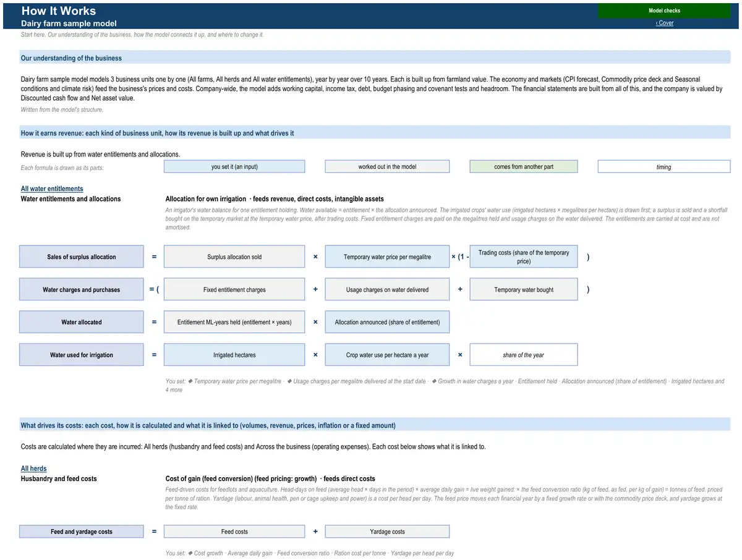Image resolution: width=742 pixels, height=560 pixels.
Task: Click the "Start here." intro note under the header
Action: [142, 35]
